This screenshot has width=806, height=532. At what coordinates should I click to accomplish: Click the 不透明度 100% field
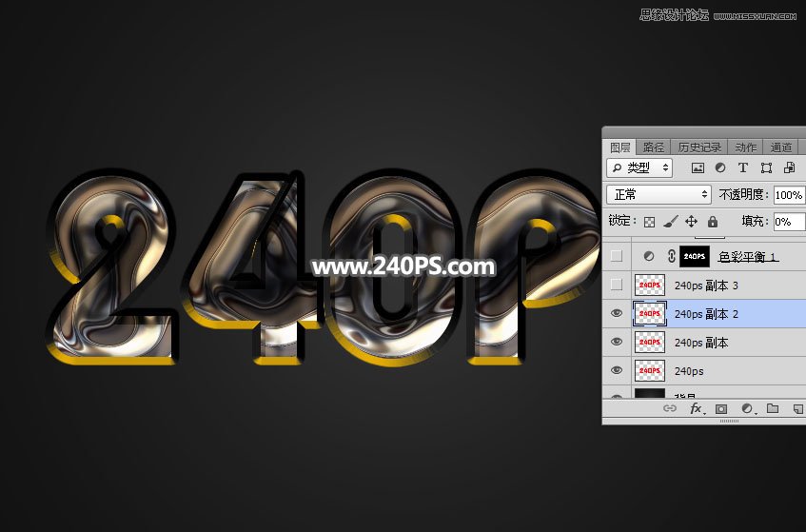(x=789, y=195)
